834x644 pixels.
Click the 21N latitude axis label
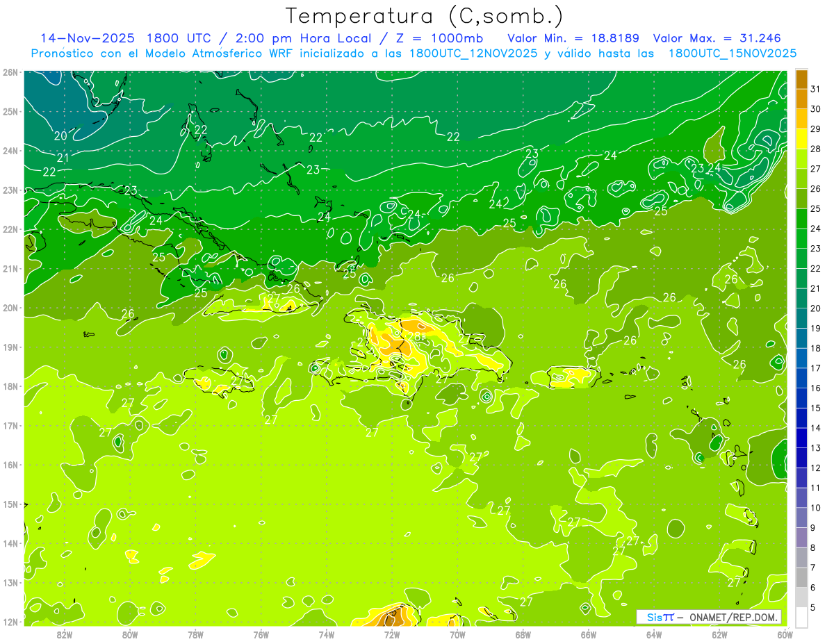pyautogui.click(x=9, y=268)
